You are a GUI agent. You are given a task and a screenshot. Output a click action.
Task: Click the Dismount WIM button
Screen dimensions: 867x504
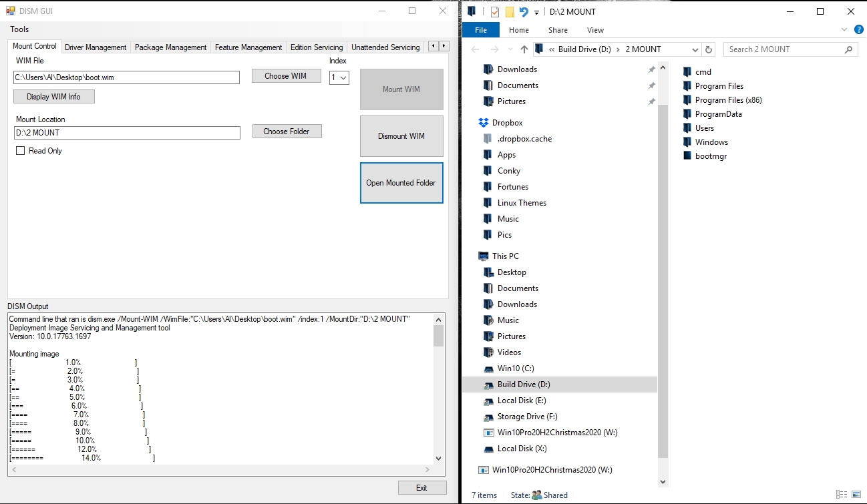(x=401, y=136)
